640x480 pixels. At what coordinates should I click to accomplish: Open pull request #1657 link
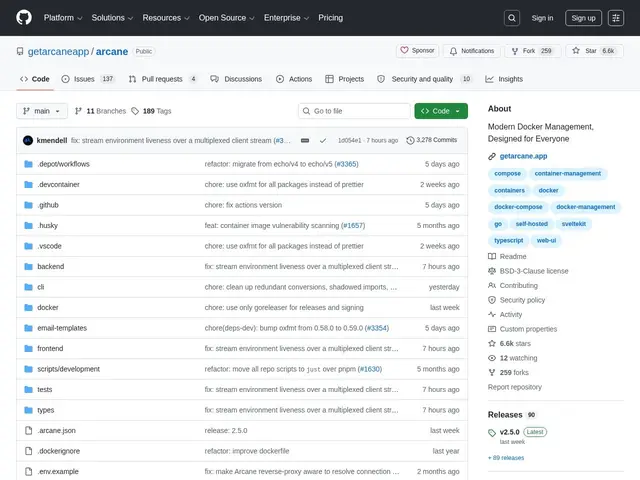pyautogui.click(x=353, y=225)
